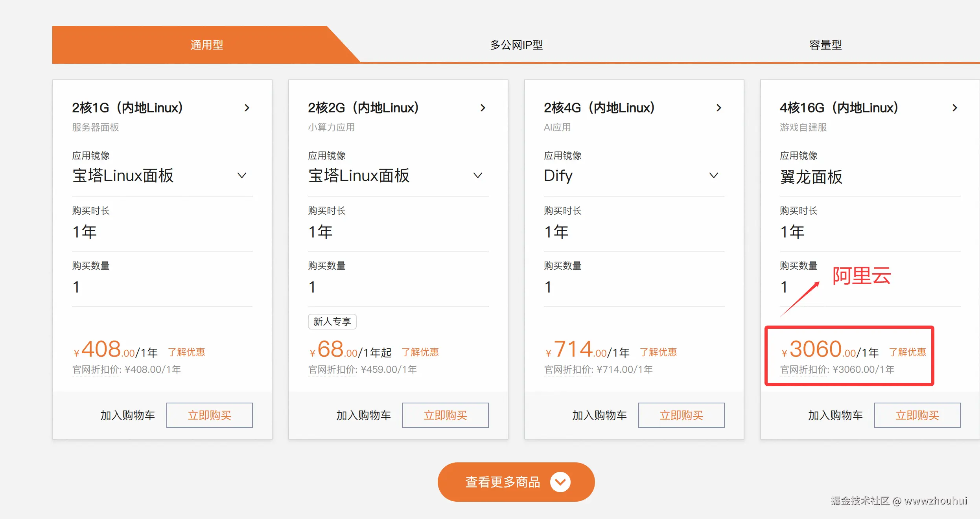Image resolution: width=980 pixels, height=519 pixels.
Task: Click the quantity 1 in 2核1G card
Action: [x=76, y=287]
